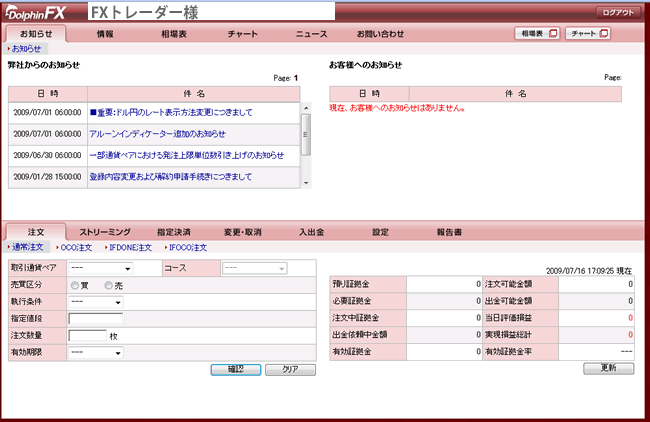
Task: Open the お問い合わせ tab
Action: coord(380,34)
